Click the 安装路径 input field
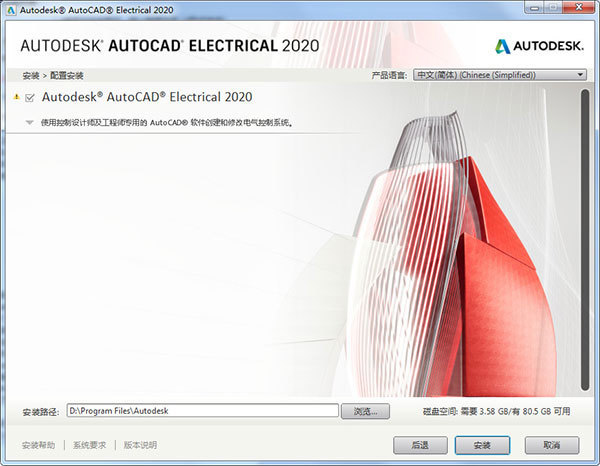Viewport: 600px width, 466px height. click(203, 411)
